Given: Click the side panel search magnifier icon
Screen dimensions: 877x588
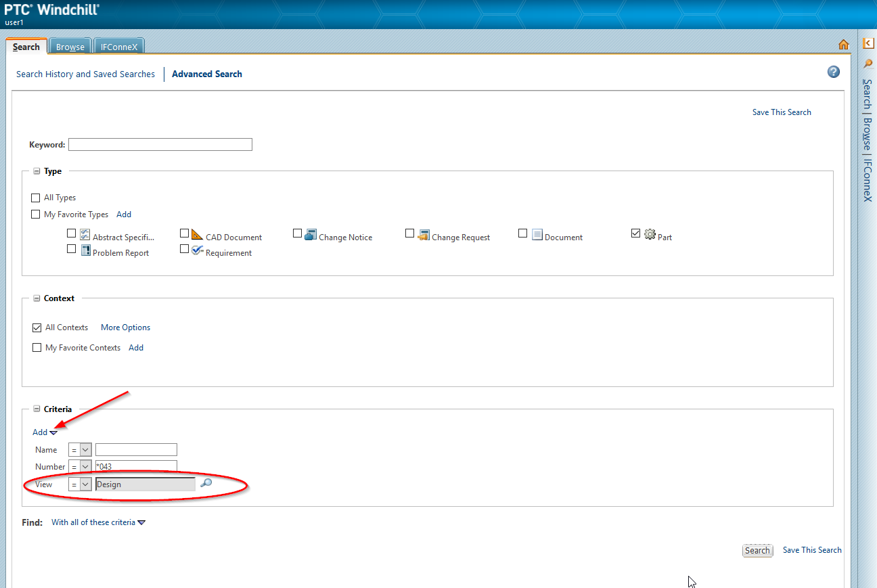Looking at the screenshot, I should pos(868,64).
